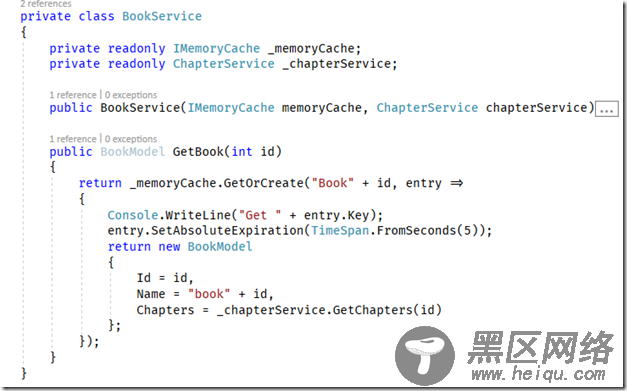Screen dimensions: 627x391
Task: Click the GetChapters(id) method call
Action: (x=387, y=310)
